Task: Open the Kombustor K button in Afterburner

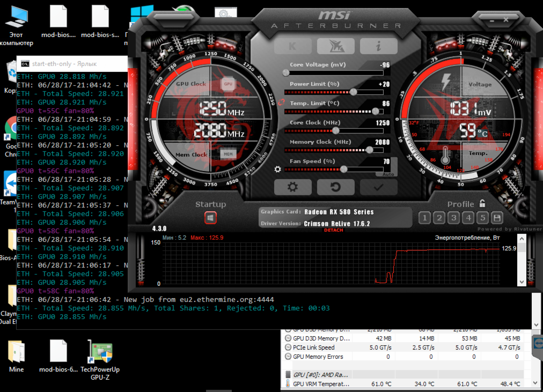Action: point(293,46)
